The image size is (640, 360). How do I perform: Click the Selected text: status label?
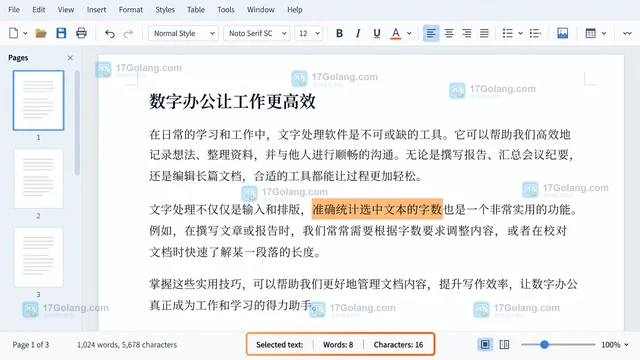pos(280,345)
